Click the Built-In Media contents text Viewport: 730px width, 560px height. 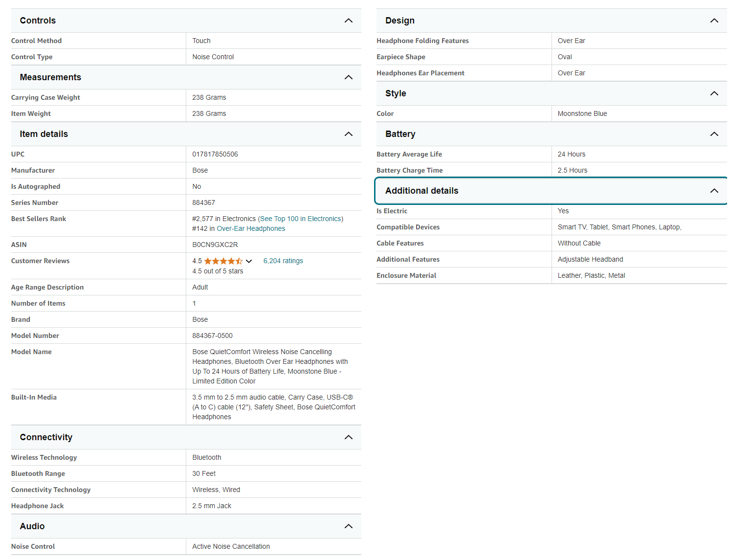274,407
